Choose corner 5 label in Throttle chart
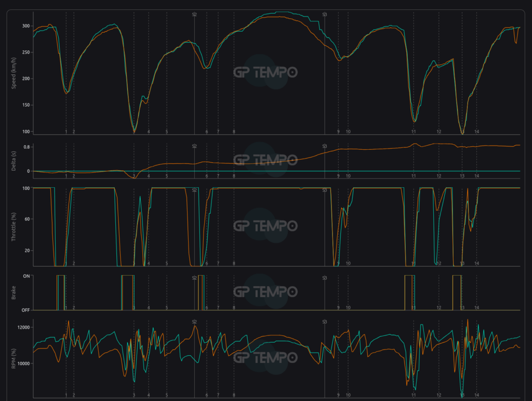Image resolution: width=532 pixels, height=401 pixels. (x=167, y=264)
